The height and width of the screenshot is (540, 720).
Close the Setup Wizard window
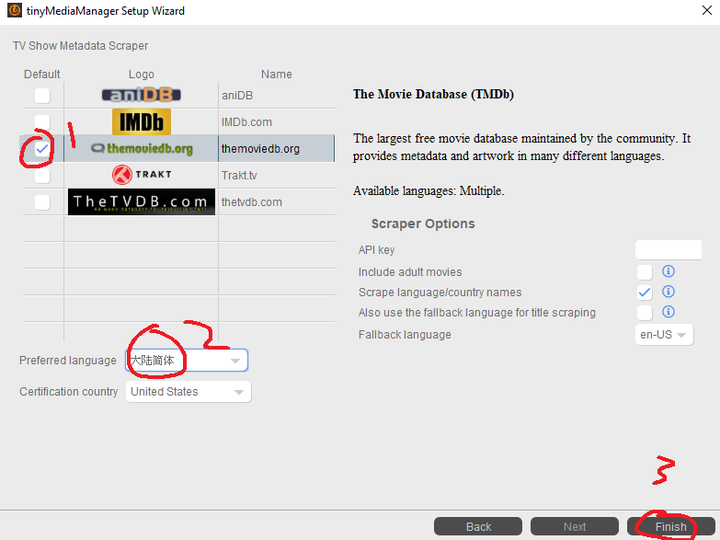point(707,10)
